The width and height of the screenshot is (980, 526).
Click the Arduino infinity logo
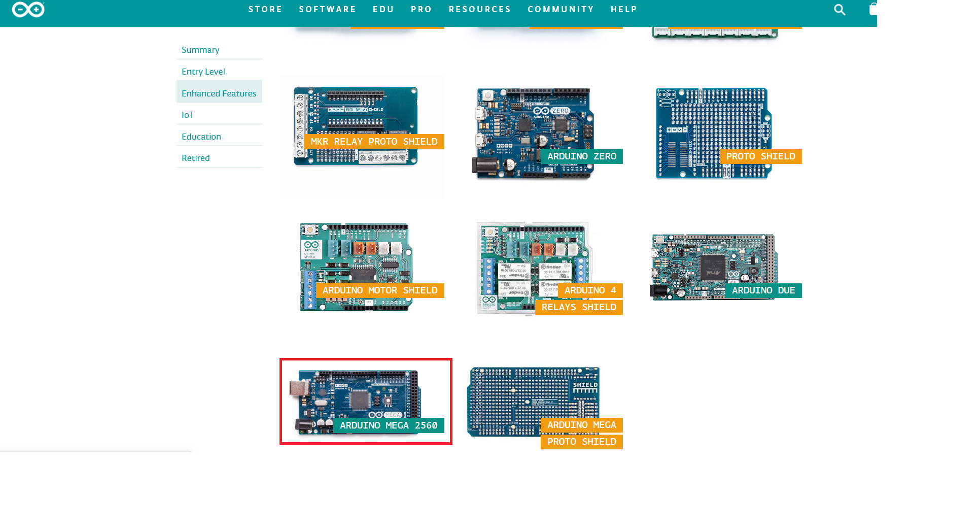point(28,9)
